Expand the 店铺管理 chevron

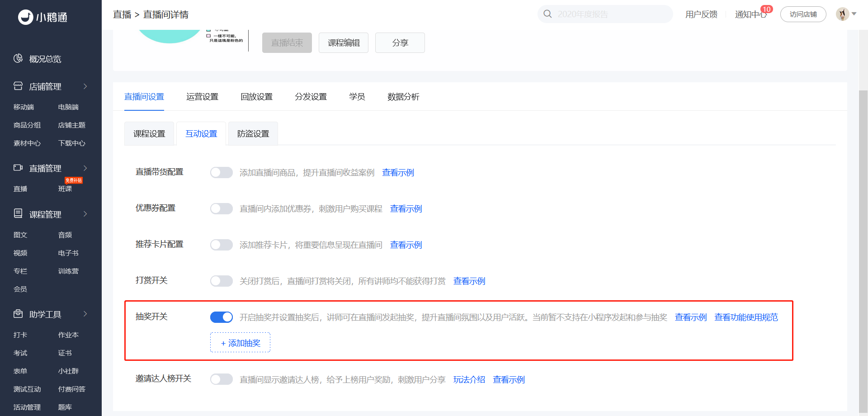pyautogui.click(x=85, y=86)
